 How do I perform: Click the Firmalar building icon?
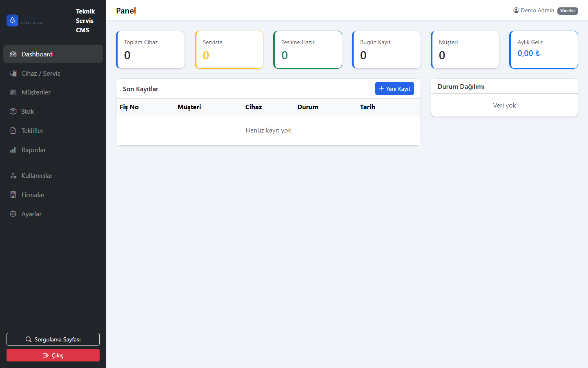point(13,195)
